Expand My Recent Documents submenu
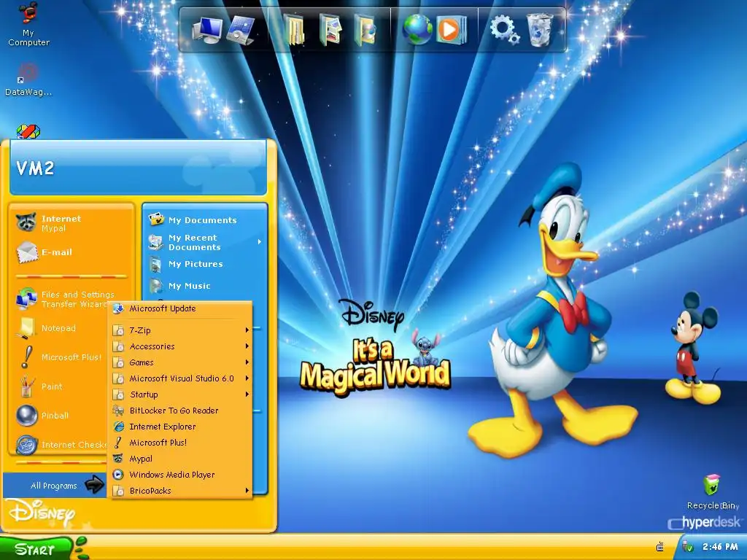The height and width of the screenshot is (560, 747). click(x=205, y=242)
